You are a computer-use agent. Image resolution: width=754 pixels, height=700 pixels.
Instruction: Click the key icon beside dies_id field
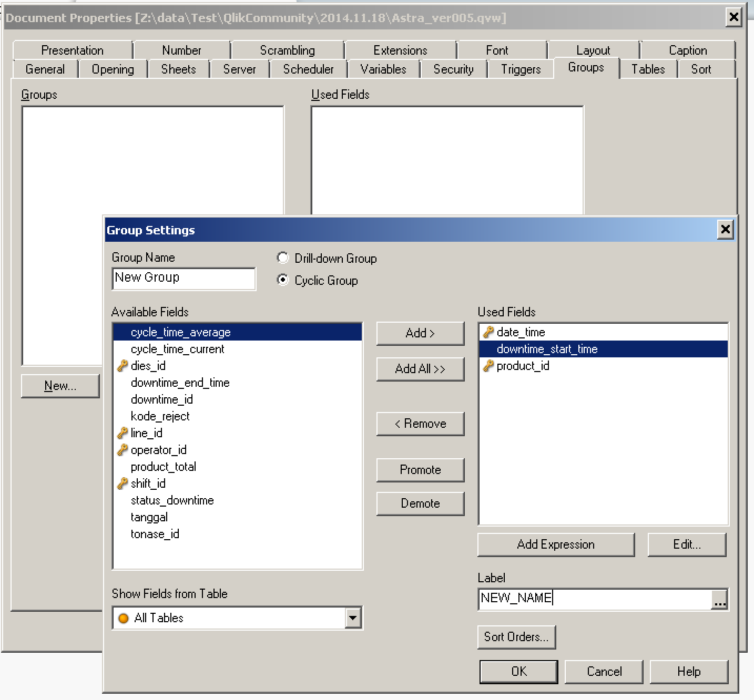[x=122, y=366]
